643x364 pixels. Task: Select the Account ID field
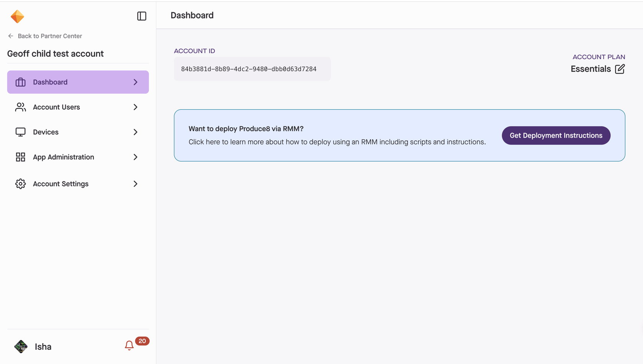point(252,69)
